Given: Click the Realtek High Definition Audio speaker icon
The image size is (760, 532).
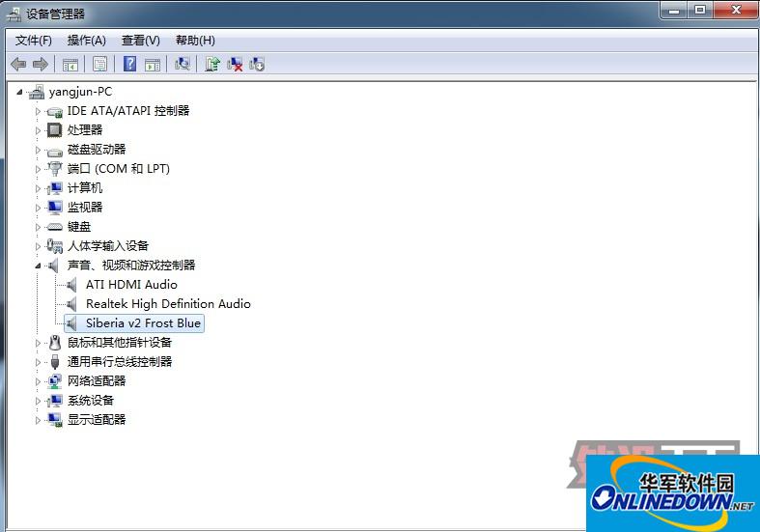Looking at the screenshot, I should (71, 304).
